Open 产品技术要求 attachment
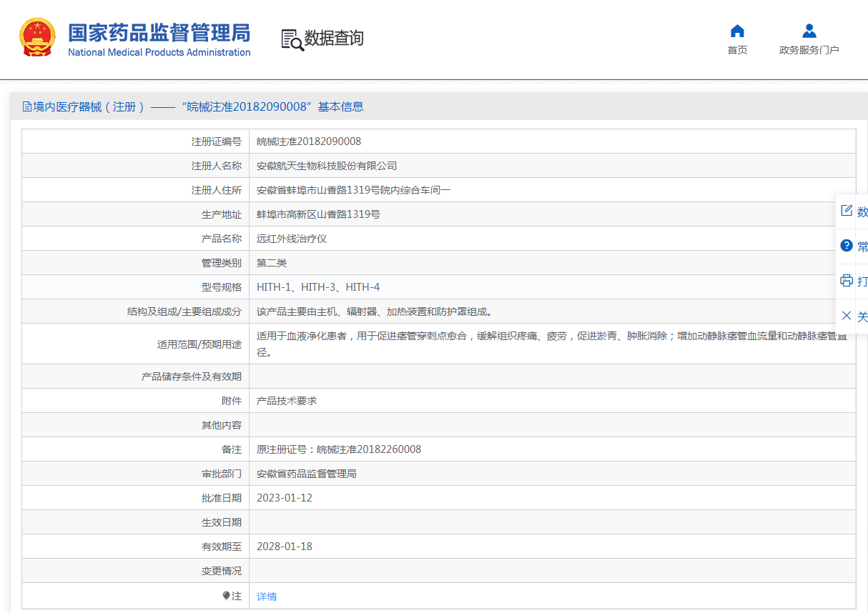This screenshot has height=613, width=868. [287, 401]
